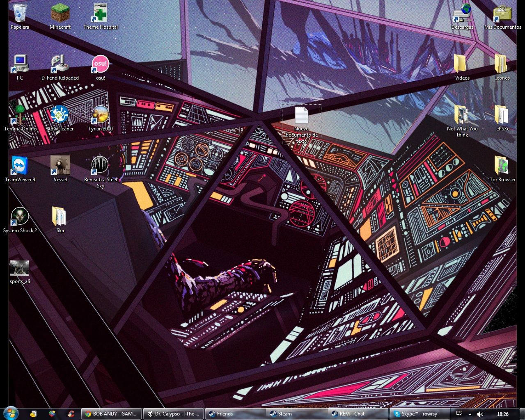
Task: Select the Tor Browser folder icon
Action: 502,167
